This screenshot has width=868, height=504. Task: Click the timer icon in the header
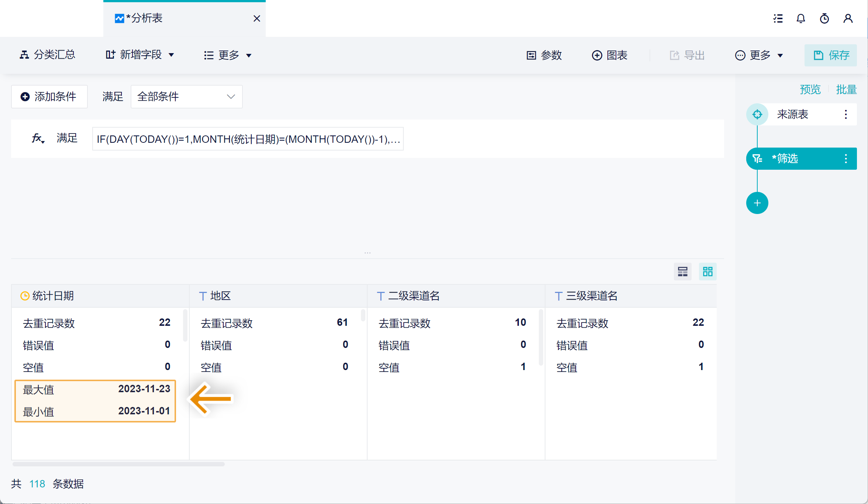pyautogui.click(x=824, y=18)
